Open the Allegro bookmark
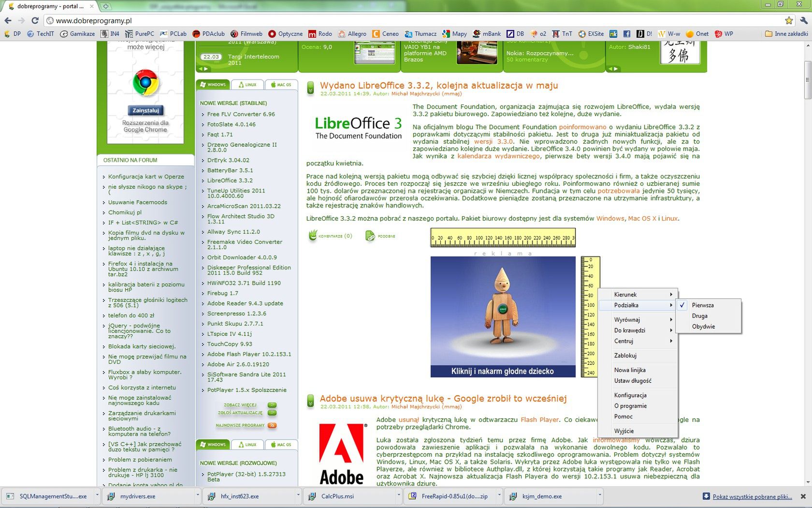Screen dimensions: 812x508 tap(352, 34)
